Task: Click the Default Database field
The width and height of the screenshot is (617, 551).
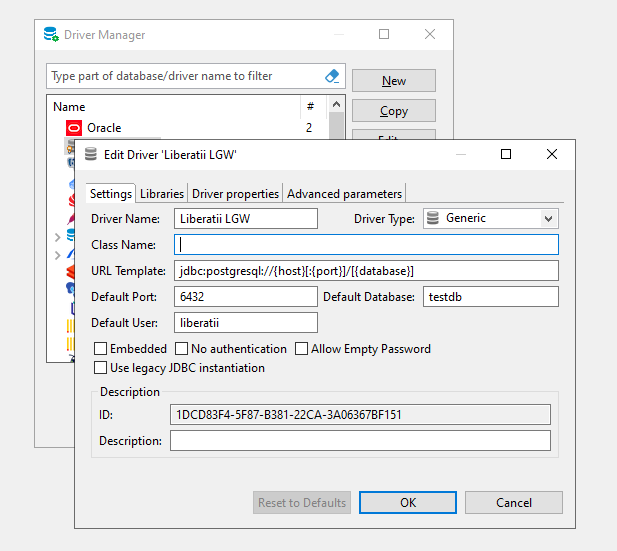Action: 491,296
